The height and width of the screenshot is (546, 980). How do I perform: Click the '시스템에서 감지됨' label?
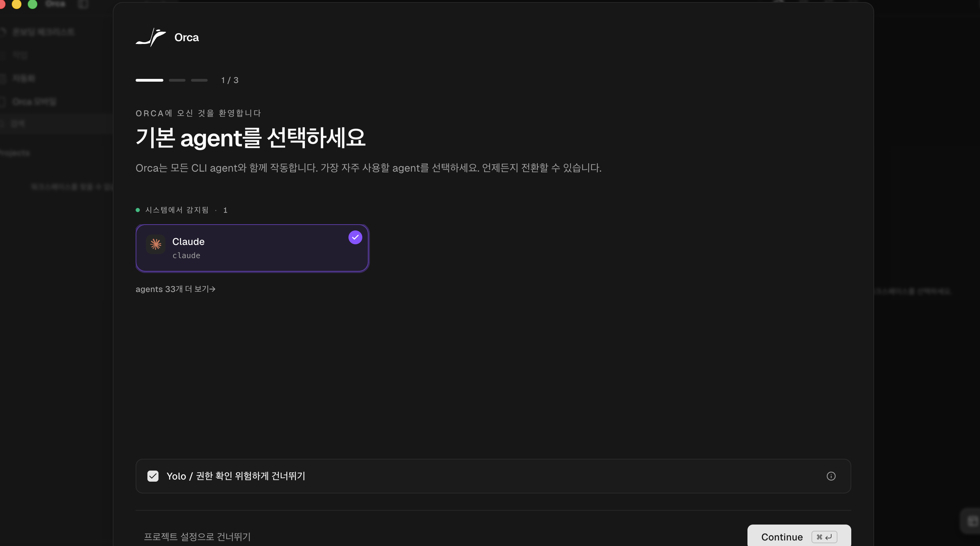177,210
